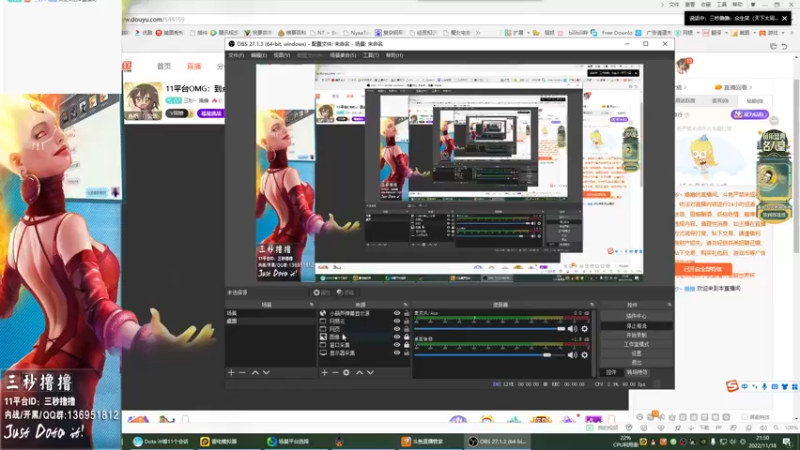Open the File menu in OBS
The width and height of the screenshot is (800, 450).
(x=236, y=55)
